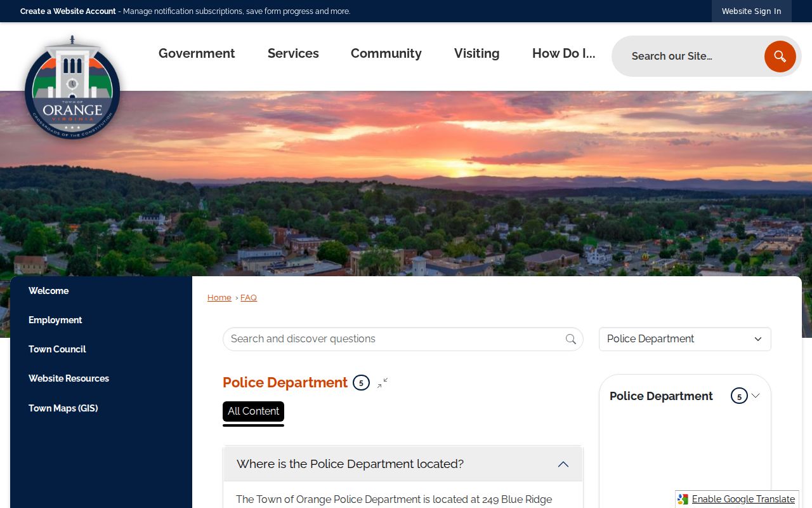The height and width of the screenshot is (508, 812).
Task: Expand the Police Department sidebar chevron
Action: pos(756,396)
